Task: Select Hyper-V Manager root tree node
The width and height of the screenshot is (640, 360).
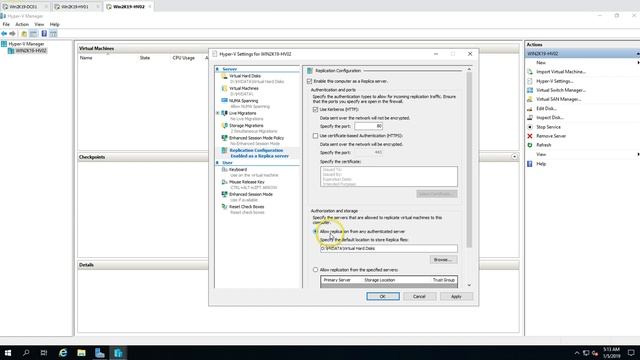Action: (x=22, y=44)
